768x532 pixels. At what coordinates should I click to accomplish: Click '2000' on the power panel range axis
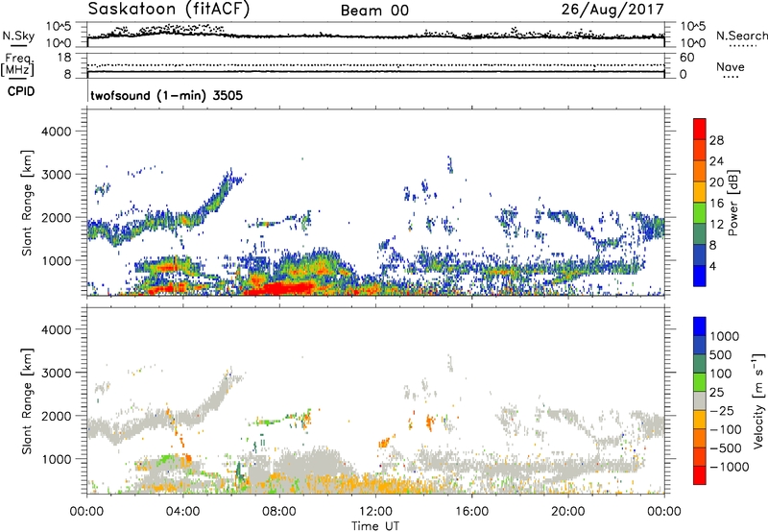(x=57, y=217)
